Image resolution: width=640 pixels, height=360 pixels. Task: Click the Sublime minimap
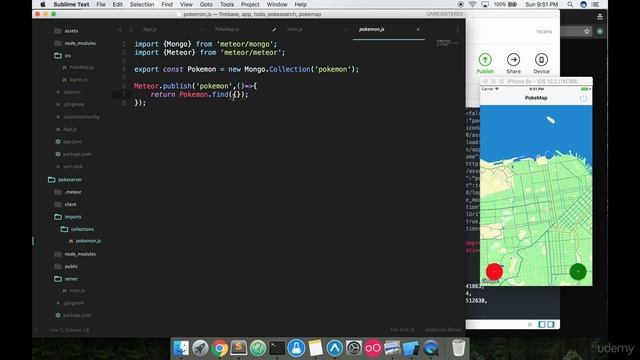tap(448, 42)
